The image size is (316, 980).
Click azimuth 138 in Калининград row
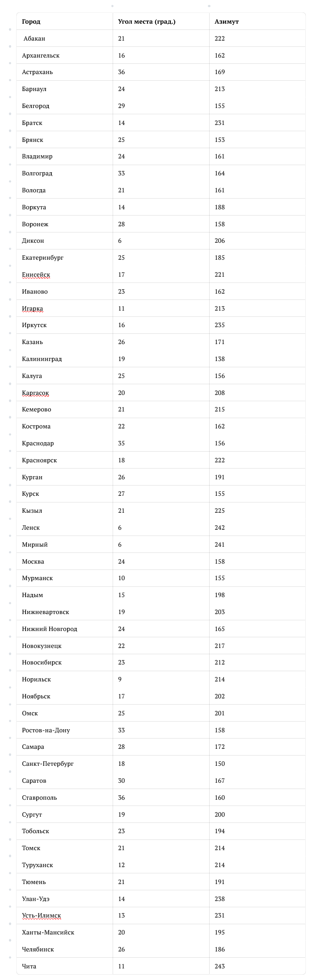click(x=219, y=359)
